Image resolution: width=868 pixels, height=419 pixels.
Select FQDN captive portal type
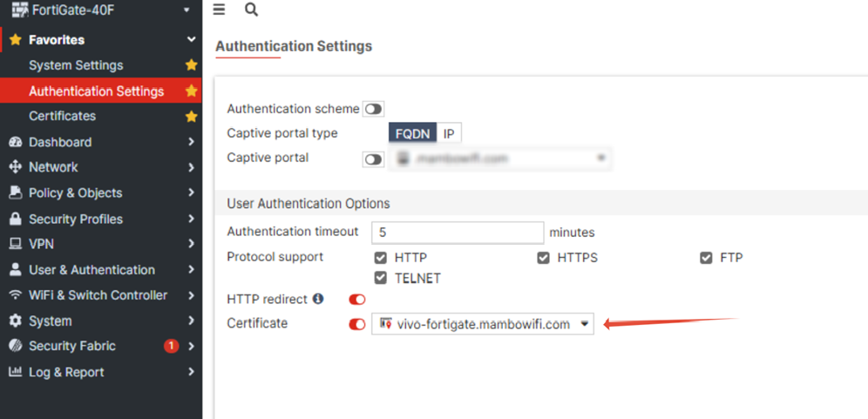(x=412, y=133)
